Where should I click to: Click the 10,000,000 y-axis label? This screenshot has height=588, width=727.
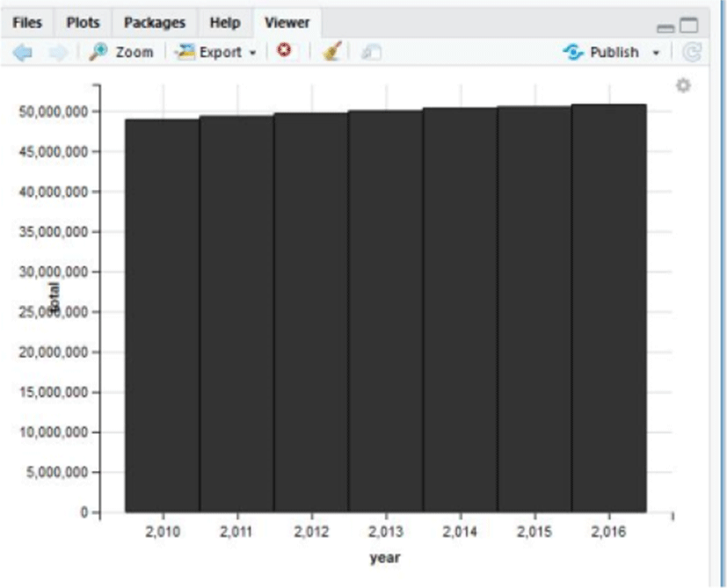[x=54, y=432]
